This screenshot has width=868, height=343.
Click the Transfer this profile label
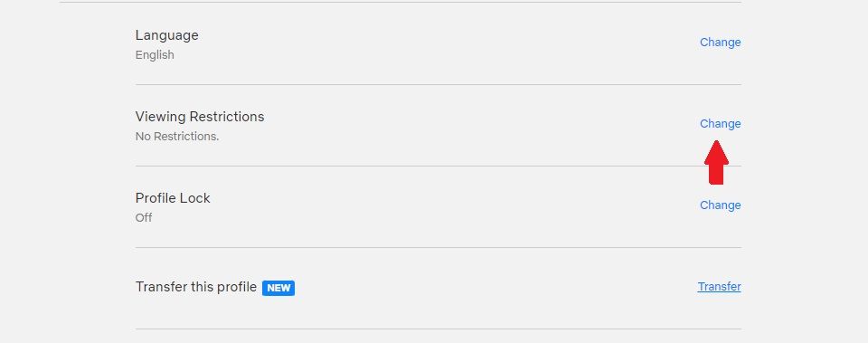click(196, 287)
